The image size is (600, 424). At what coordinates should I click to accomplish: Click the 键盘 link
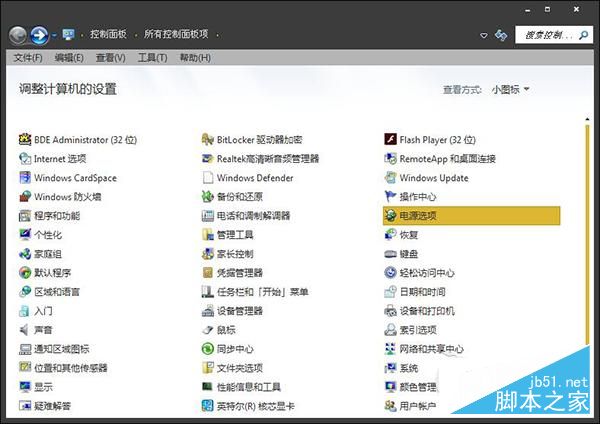point(409,254)
